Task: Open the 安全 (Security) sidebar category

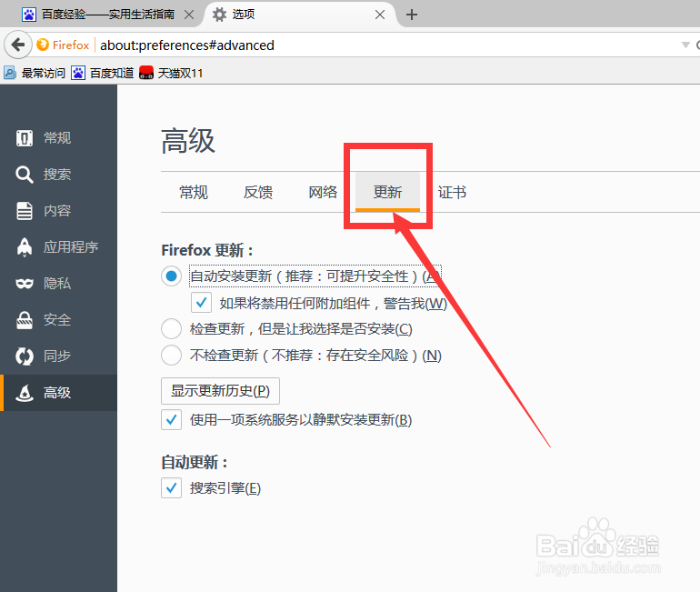Action: point(58,320)
